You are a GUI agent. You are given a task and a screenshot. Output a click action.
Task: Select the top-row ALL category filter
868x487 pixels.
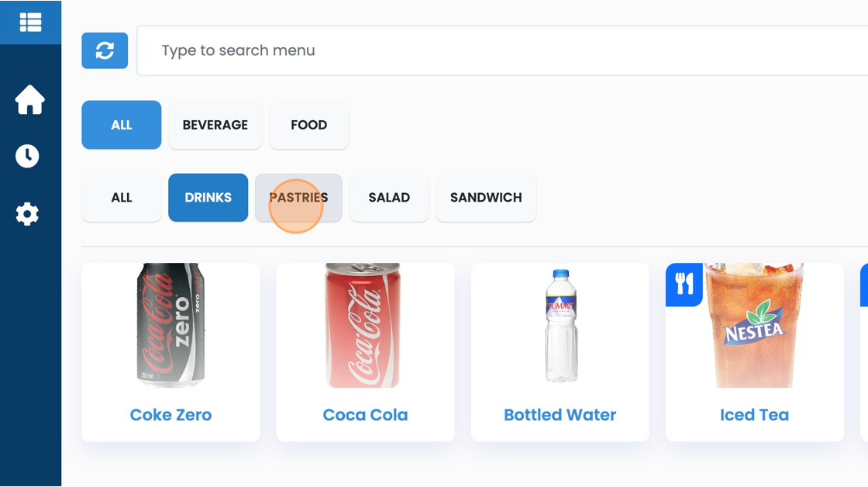coord(121,125)
